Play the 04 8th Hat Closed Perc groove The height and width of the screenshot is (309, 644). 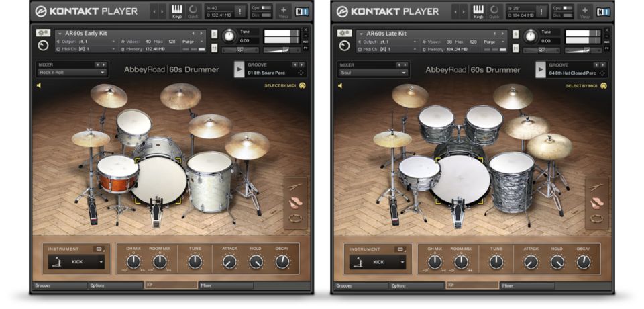tap(540, 69)
